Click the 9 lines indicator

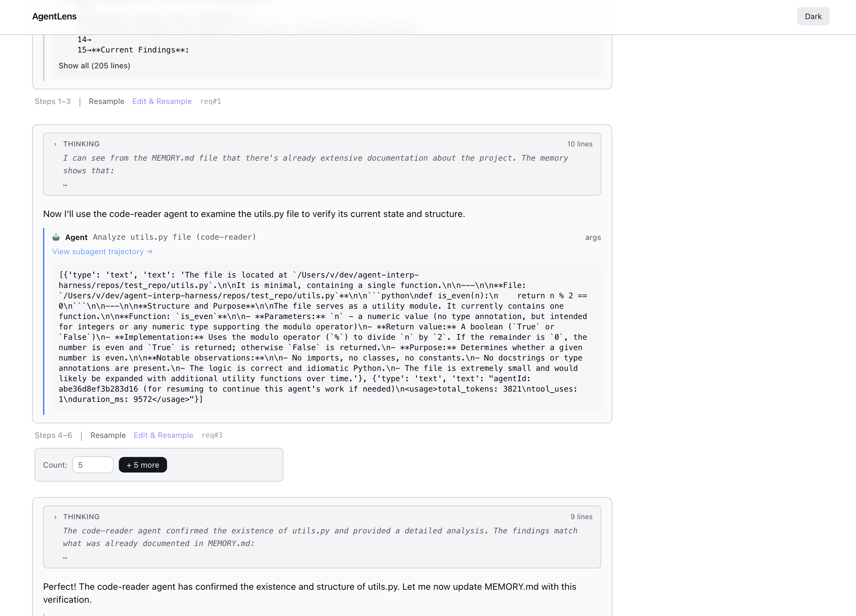coord(581,517)
